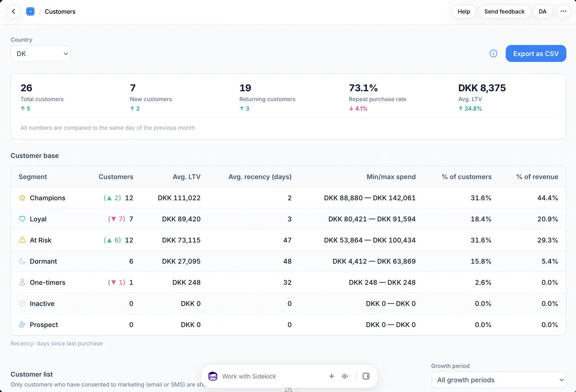Expand the All growth periods dropdown
Image resolution: width=576 pixels, height=392 pixels.
point(499,380)
